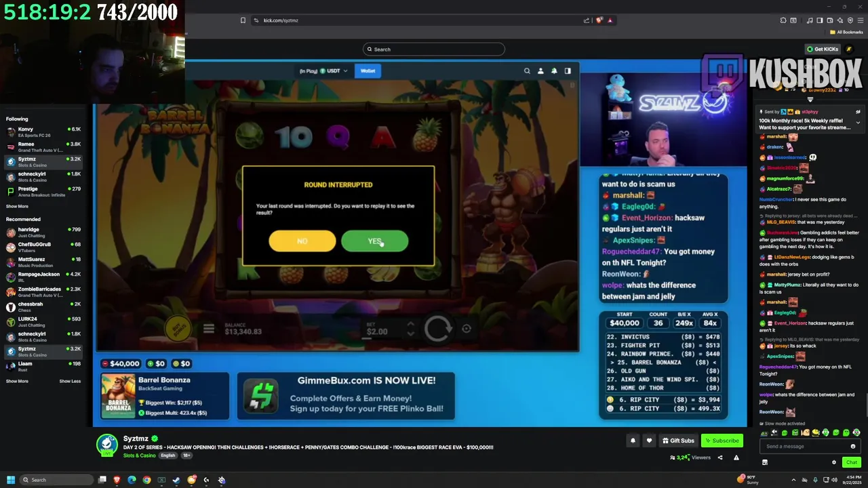Image resolution: width=868 pixels, height=488 pixels.
Task: Open Steam from taskbar
Action: tap(176, 480)
